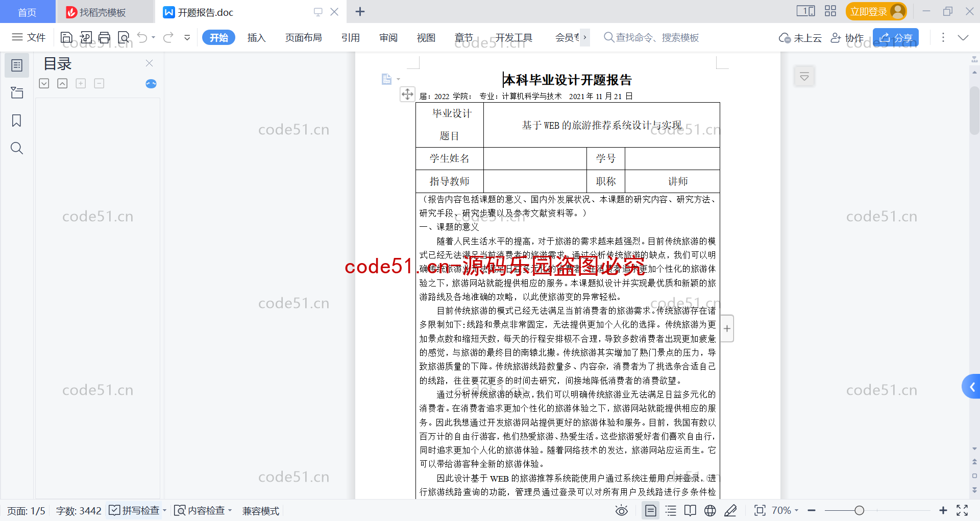
Task: Click the zoom in plus button
Action: (943, 510)
